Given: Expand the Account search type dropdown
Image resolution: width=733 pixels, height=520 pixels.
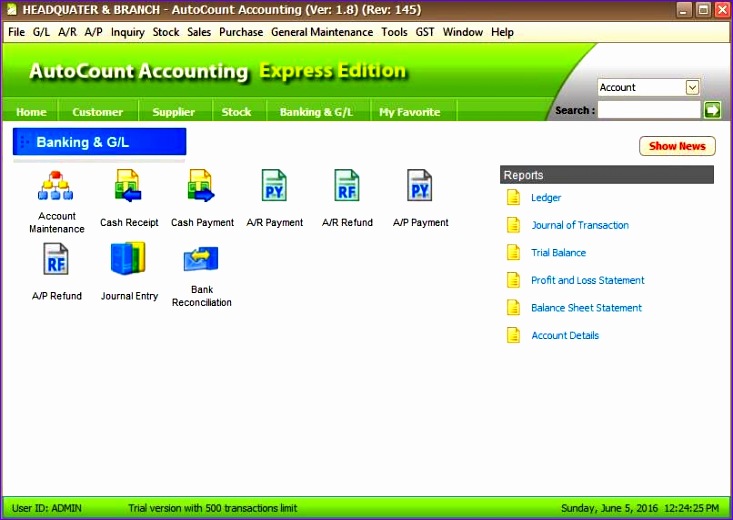Looking at the screenshot, I should pos(692,87).
